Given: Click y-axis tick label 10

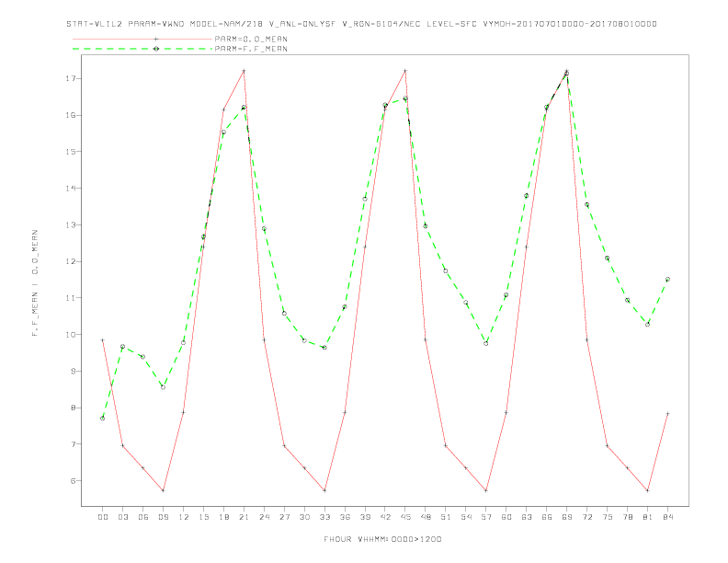Looking at the screenshot, I should [70, 335].
